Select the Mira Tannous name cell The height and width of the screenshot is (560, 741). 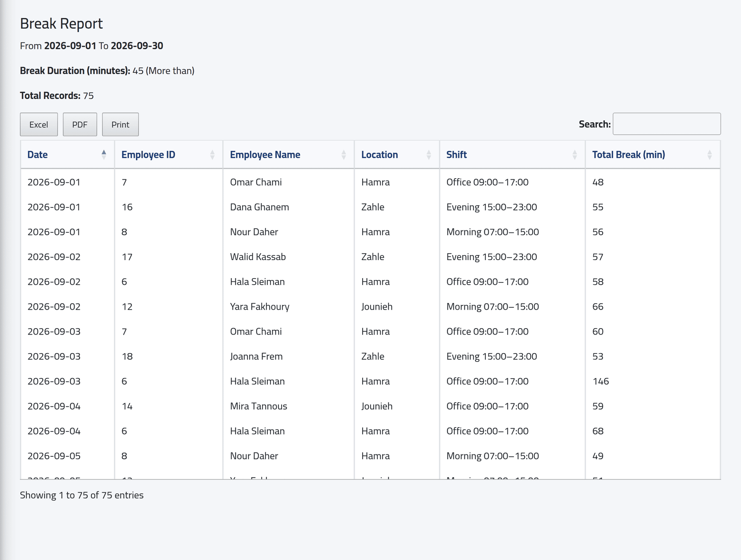pyautogui.click(x=258, y=406)
